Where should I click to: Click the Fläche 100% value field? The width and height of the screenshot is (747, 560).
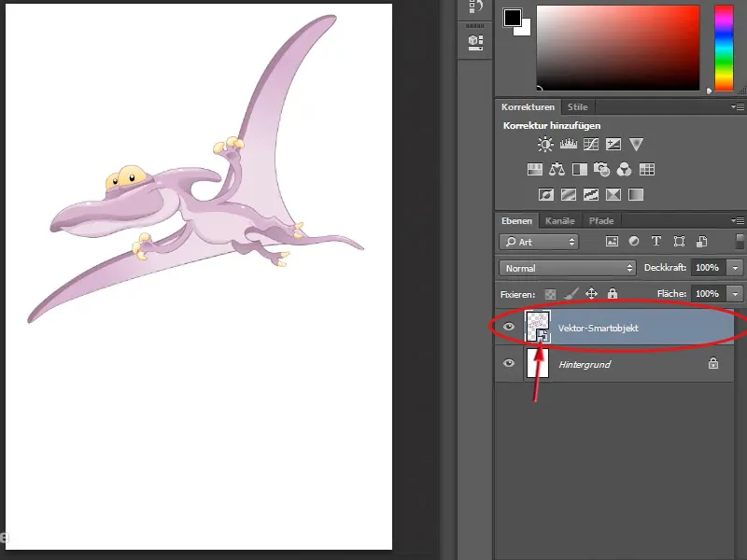pyautogui.click(x=707, y=294)
